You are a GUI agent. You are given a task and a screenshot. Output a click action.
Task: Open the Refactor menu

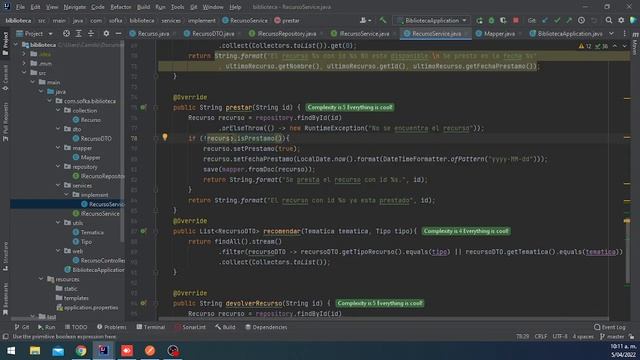pyautogui.click(x=120, y=7)
